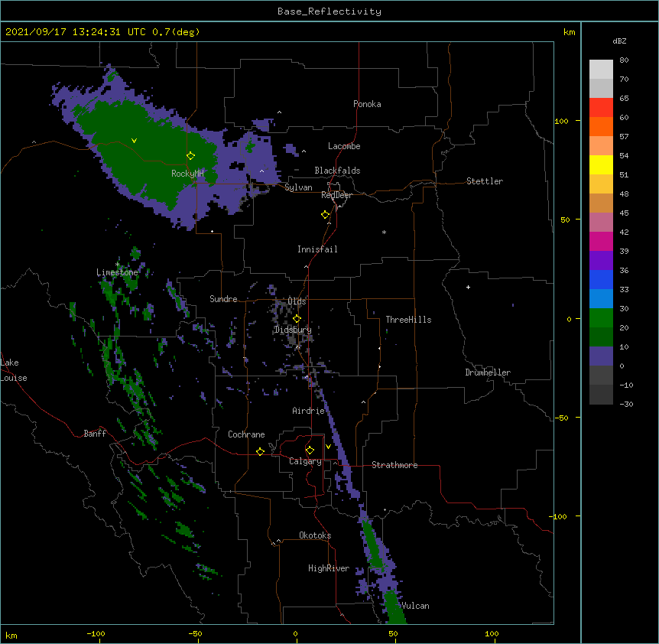Pick the bright green 20-30 dBZ swatch

[x=601, y=318]
